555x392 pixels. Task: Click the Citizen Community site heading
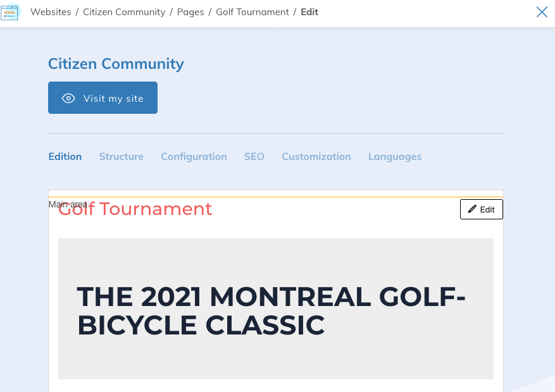tap(116, 64)
